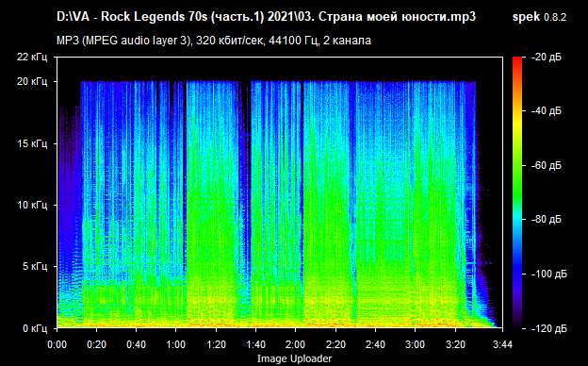Click the red top of color scale
This screenshot has height=366, width=588.
point(517,62)
